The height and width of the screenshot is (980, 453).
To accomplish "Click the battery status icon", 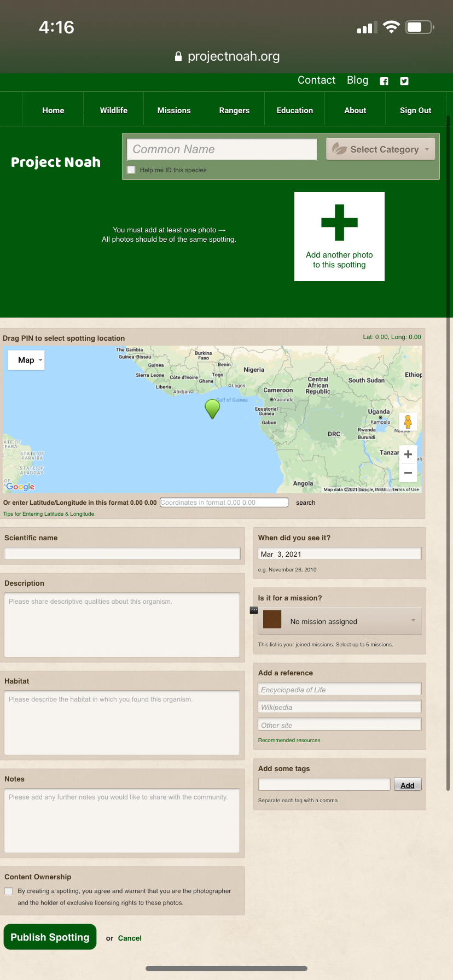I will tap(420, 27).
